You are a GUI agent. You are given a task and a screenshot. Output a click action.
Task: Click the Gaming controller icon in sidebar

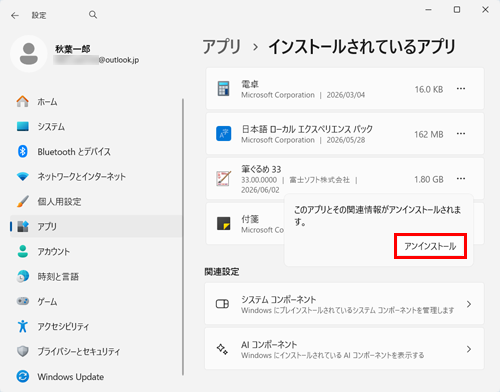[x=23, y=301]
